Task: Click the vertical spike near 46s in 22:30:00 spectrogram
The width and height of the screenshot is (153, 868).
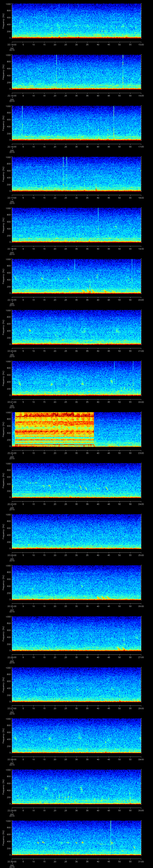Action: [111, 837]
